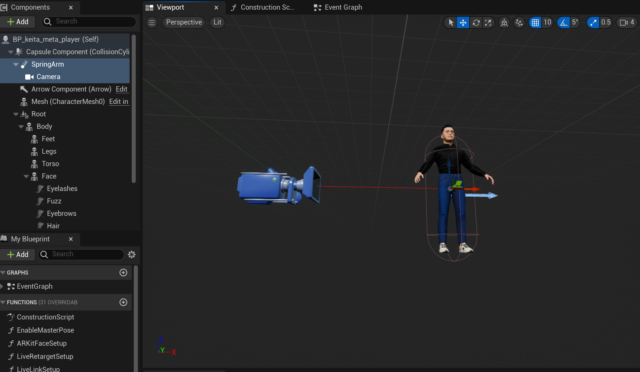Switch to Viewport tab
This screenshot has height=372, width=640.
[170, 7]
